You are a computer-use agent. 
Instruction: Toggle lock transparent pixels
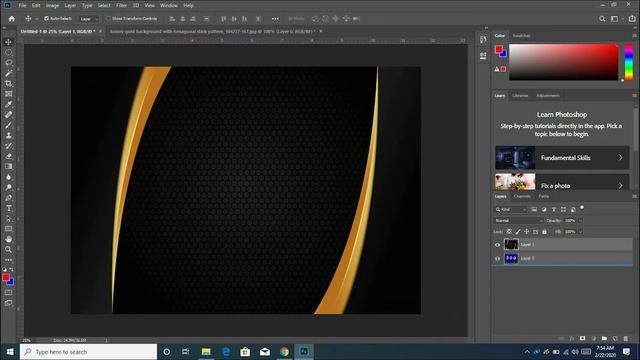pos(509,231)
